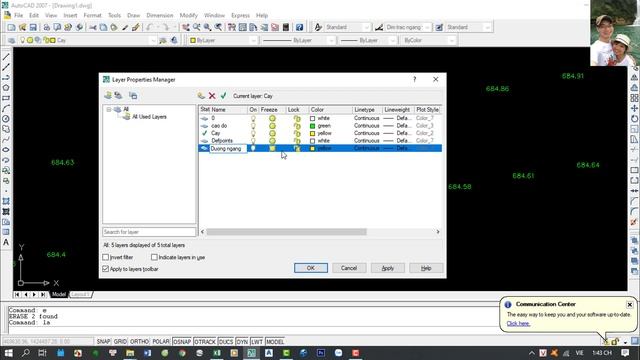Open Windows Start button
This screenshot has width=640, height=360.
click(x=8, y=353)
